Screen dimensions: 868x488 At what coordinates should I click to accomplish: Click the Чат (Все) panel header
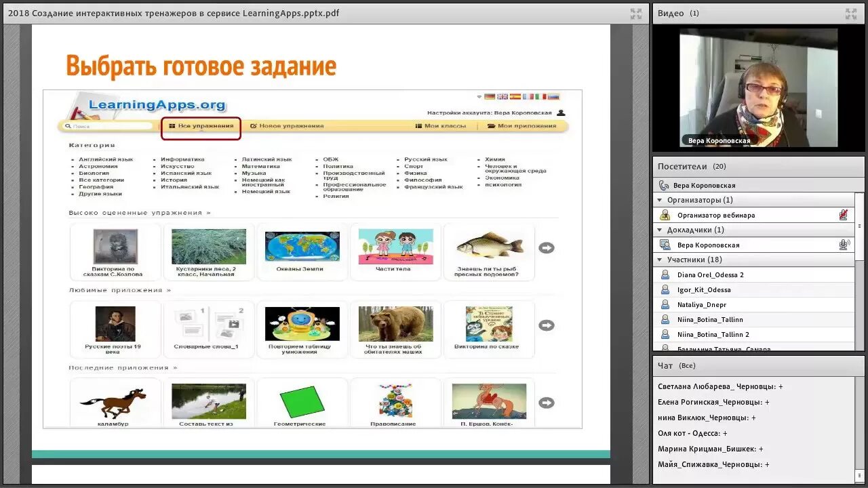click(x=758, y=365)
